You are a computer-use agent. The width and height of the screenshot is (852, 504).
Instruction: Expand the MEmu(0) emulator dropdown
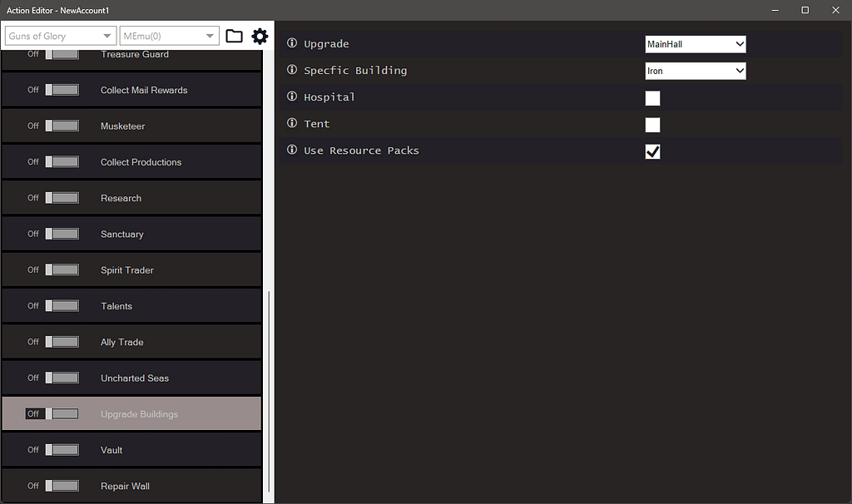point(169,36)
